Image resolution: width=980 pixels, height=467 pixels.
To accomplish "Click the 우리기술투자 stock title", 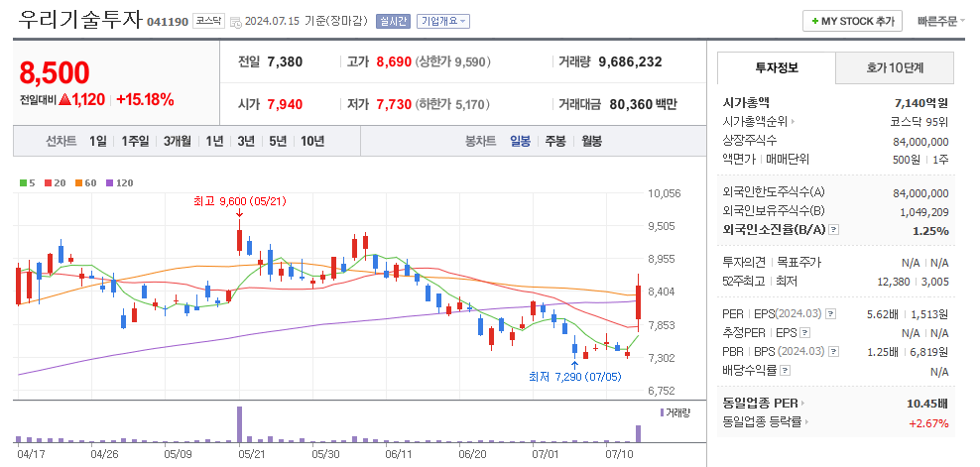I will (x=80, y=20).
